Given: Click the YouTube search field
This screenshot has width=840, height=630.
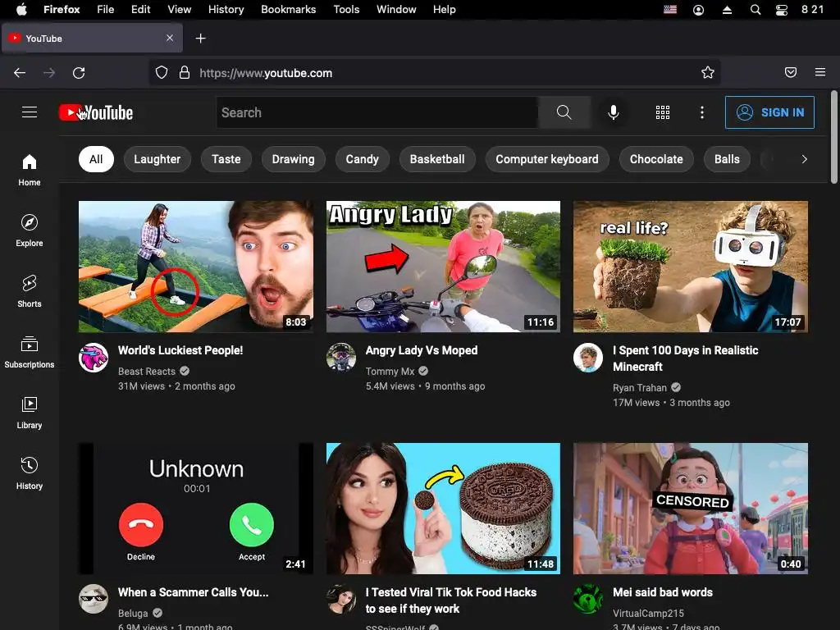Looking at the screenshot, I should pyautogui.click(x=377, y=112).
